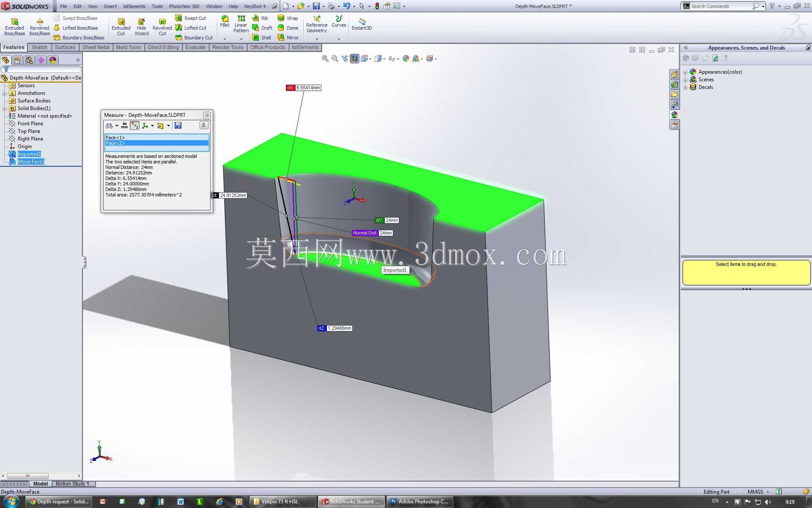812x508 pixels.
Task: Choose the Wrap feature
Action: pos(288,18)
